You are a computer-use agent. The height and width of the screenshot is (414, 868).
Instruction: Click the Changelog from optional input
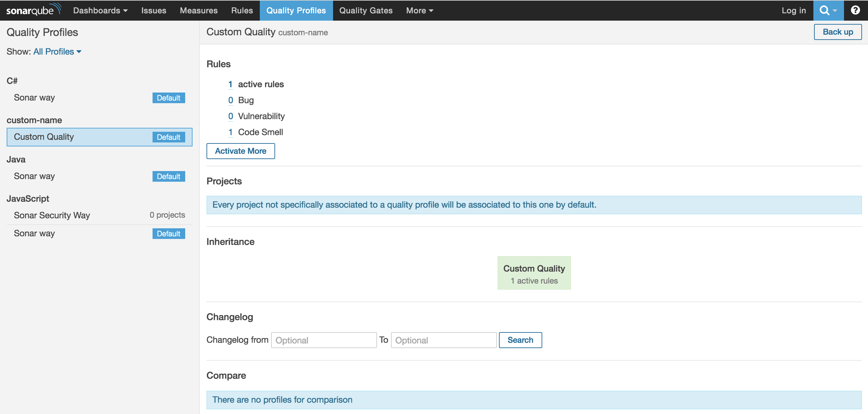click(x=323, y=340)
